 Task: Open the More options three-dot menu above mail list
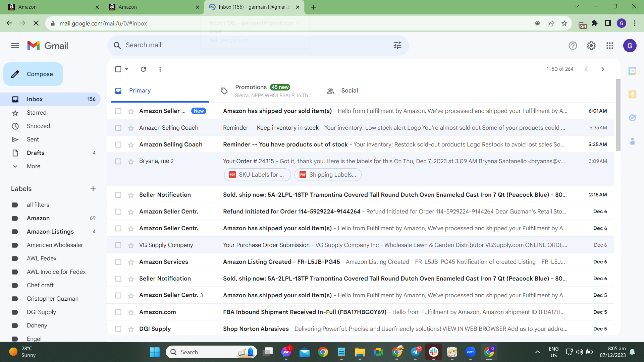tap(160, 69)
